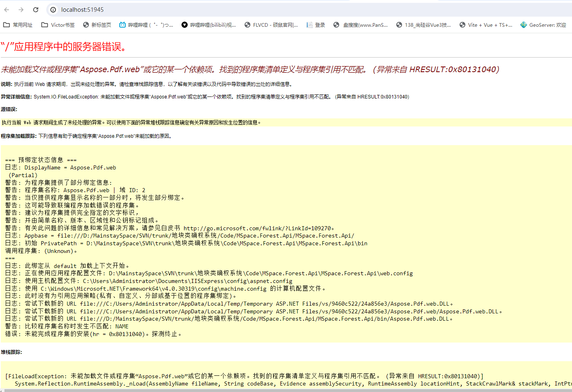Open the 新标签页 bookmark

pyautogui.click(x=97, y=25)
